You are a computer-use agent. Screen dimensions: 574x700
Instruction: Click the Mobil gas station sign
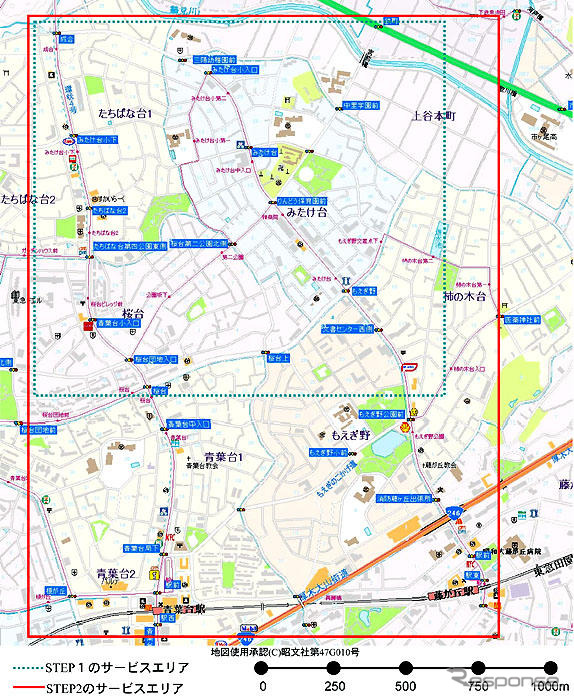tap(247, 628)
